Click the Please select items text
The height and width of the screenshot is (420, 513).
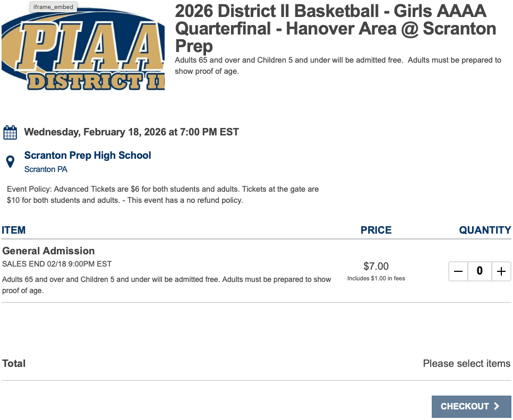pos(466,363)
